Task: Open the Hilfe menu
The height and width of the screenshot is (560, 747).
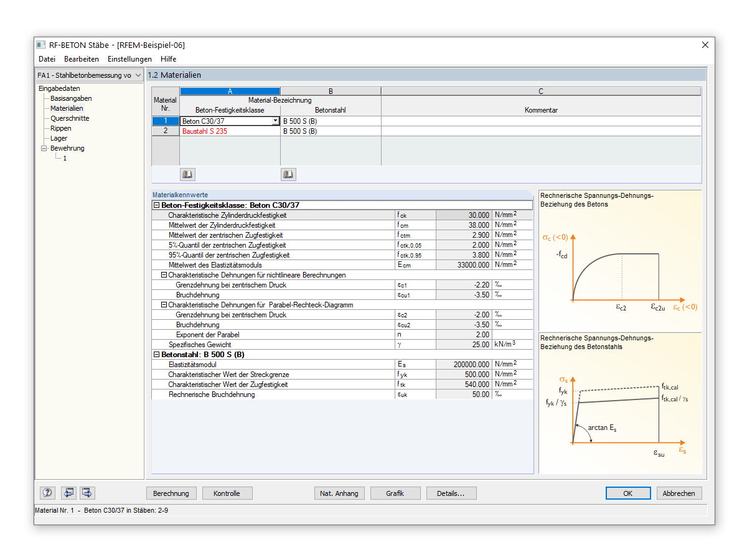Action: point(168,59)
